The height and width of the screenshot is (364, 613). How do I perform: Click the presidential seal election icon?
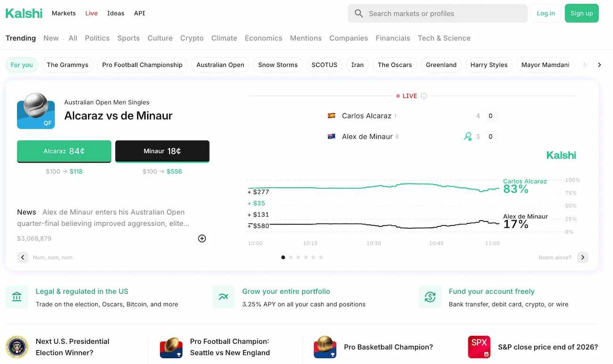point(17,347)
